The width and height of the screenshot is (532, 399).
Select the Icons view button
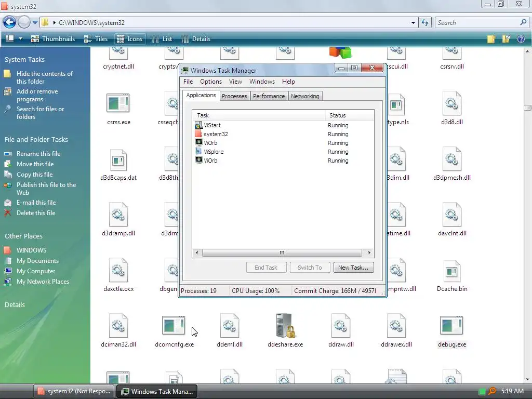[130, 39]
